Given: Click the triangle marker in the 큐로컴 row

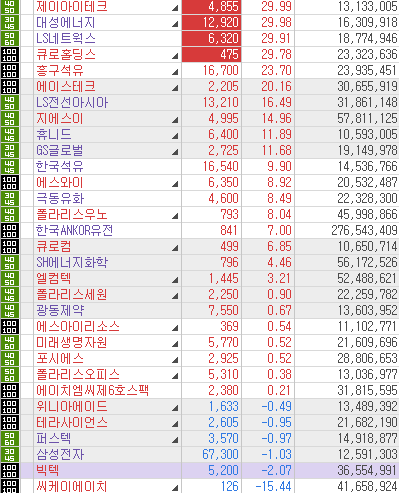Looking at the screenshot, I should click(175, 248).
